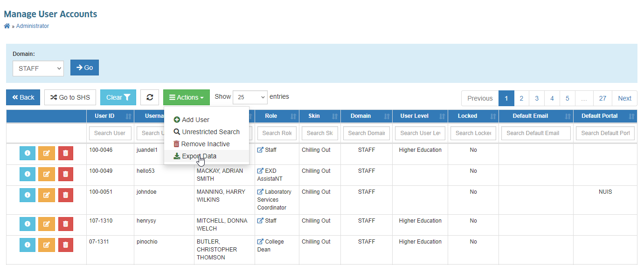The image size is (644, 265).
Task: Edit user johndoe record
Action: click(47, 195)
